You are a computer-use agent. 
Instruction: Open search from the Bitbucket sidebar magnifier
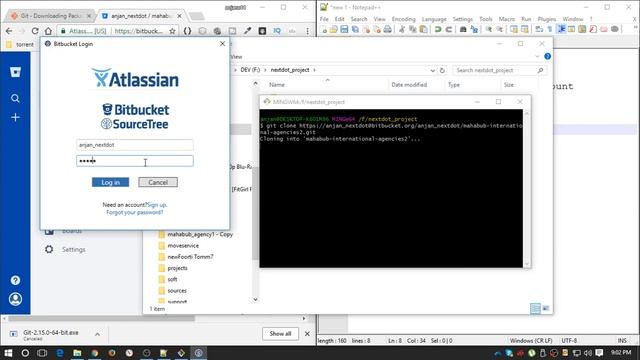click(x=15, y=98)
